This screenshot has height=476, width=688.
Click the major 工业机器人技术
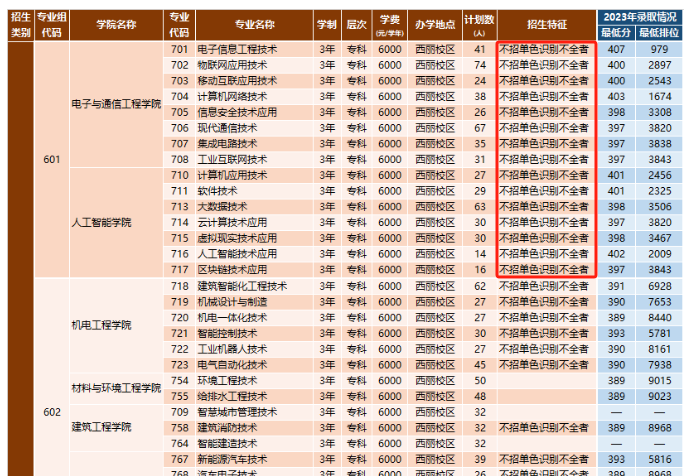click(x=254, y=350)
